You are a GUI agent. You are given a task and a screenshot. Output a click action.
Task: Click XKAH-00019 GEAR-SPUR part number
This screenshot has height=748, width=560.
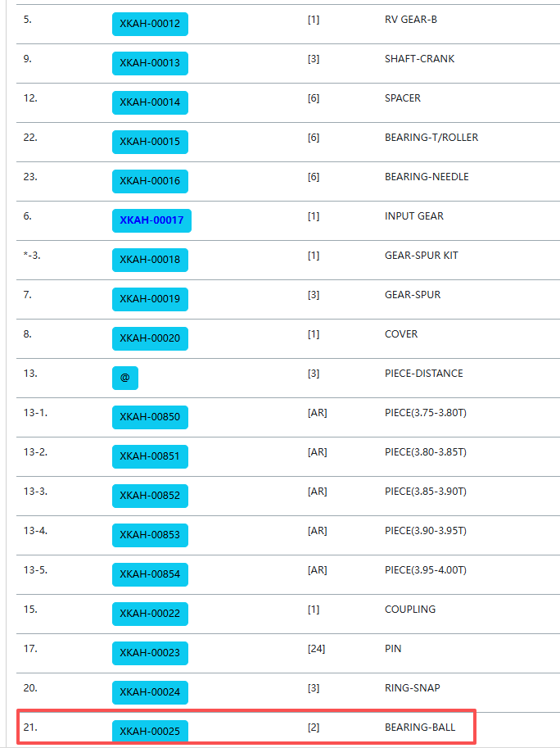tap(150, 300)
